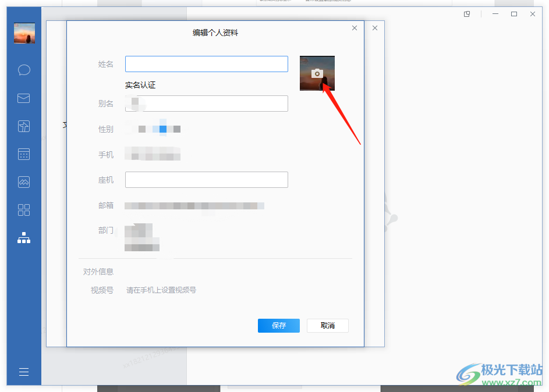
Task: Click the pop-out window icon near title bar
Action: coord(466,13)
